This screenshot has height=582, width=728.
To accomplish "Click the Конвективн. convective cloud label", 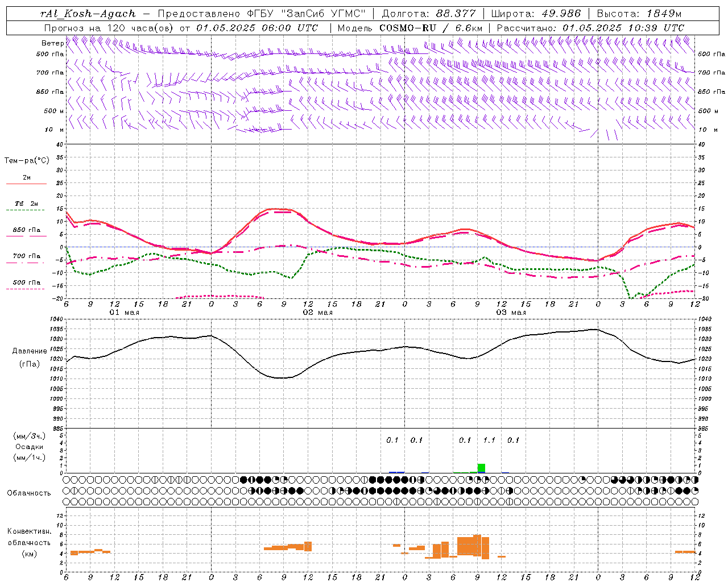I will [x=30, y=531].
